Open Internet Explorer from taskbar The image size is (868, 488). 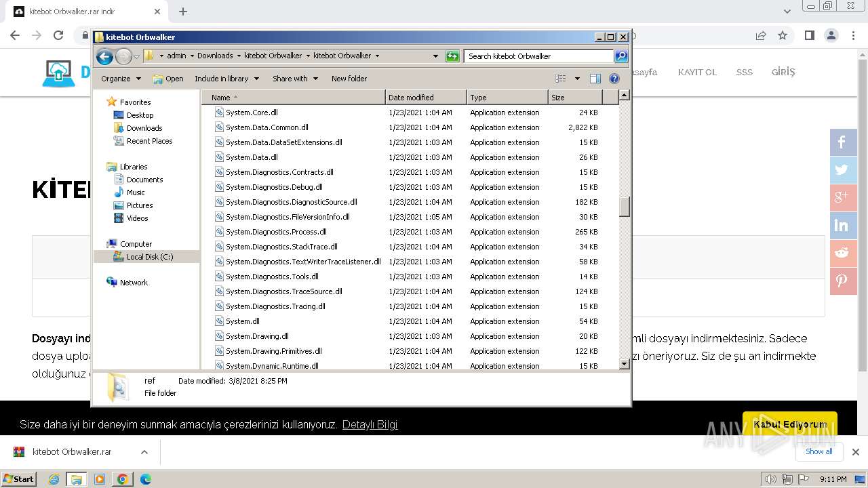tap(54, 479)
